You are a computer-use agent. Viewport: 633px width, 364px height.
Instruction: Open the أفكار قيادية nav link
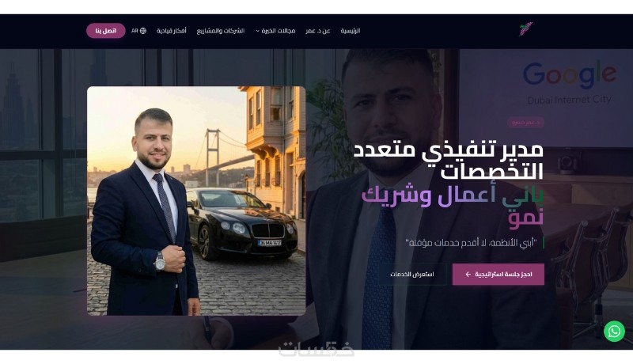point(172,31)
